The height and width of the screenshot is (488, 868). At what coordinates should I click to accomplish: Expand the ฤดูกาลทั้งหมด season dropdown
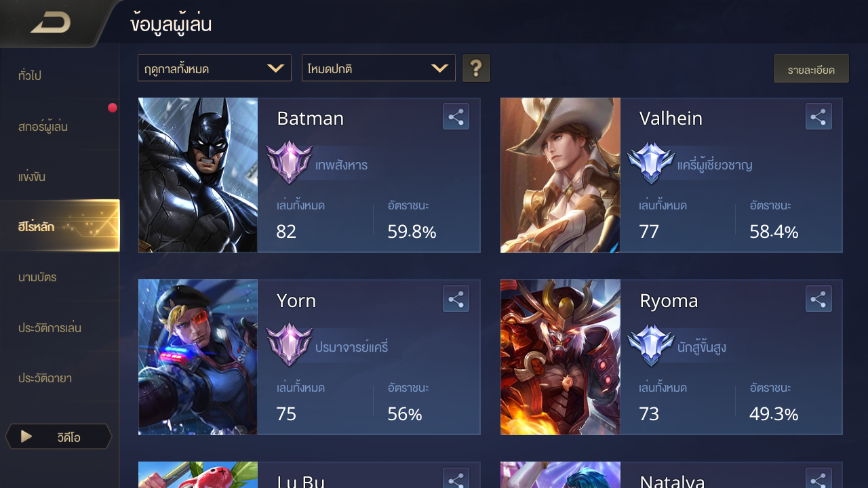214,68
